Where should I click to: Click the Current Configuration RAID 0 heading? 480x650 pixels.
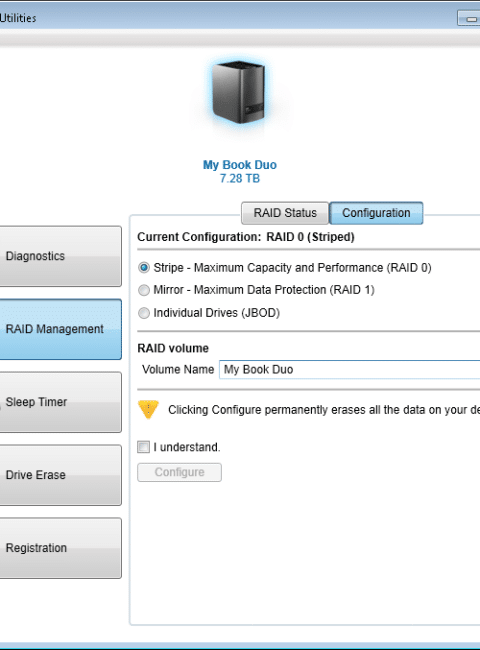[x=246, y=237]
